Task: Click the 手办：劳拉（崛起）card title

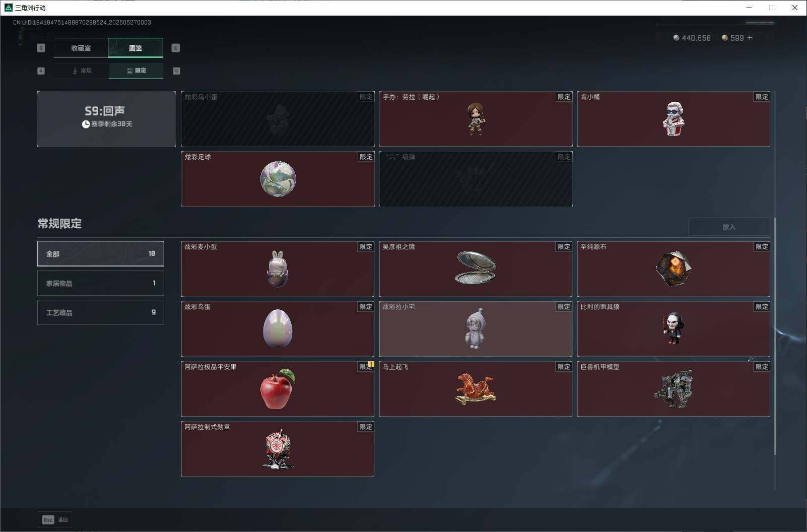Action: [411, 97]
